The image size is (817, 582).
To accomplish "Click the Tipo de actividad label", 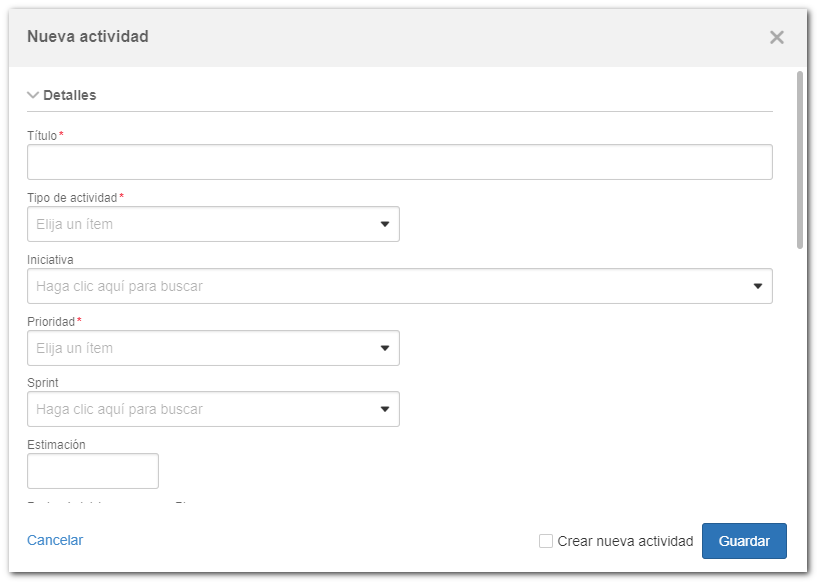I will click(72, 198).
